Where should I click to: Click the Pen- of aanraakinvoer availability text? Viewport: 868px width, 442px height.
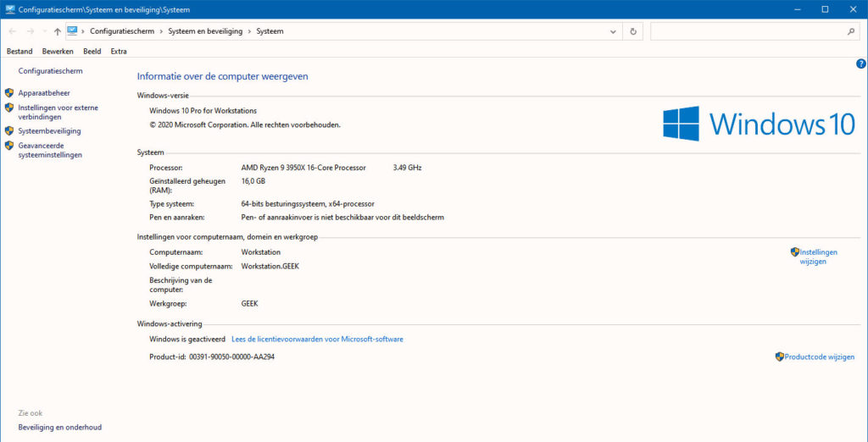342,218
